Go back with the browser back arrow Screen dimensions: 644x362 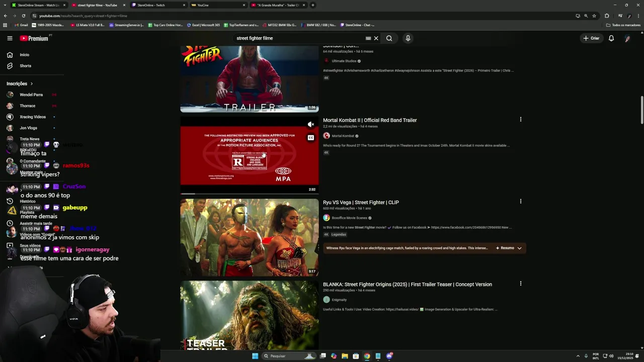(6, 16)
